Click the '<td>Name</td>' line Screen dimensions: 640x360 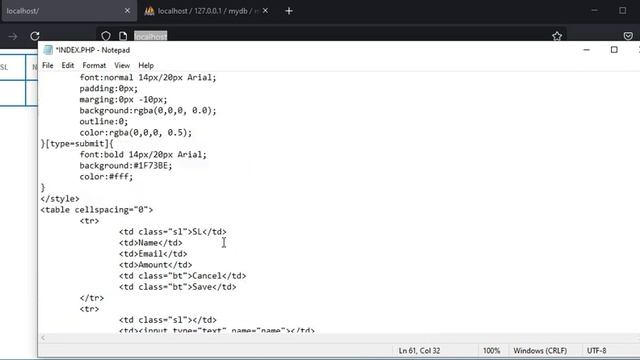click(151, 243)
